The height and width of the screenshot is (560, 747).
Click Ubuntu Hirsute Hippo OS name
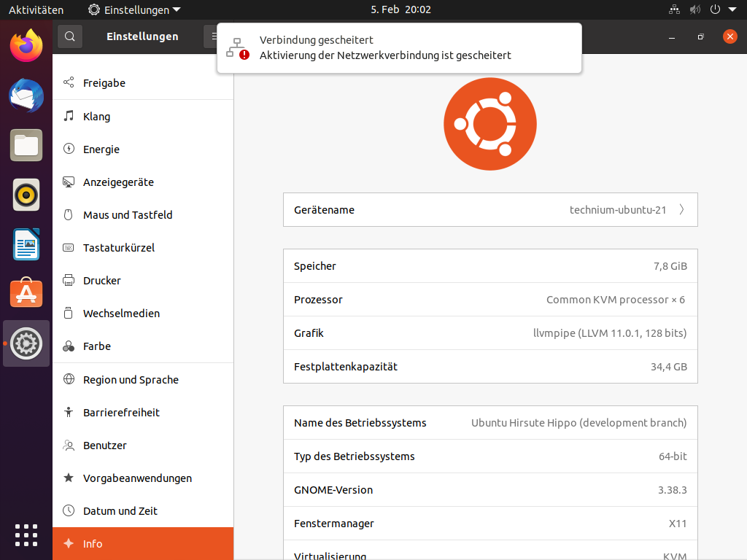578,423
